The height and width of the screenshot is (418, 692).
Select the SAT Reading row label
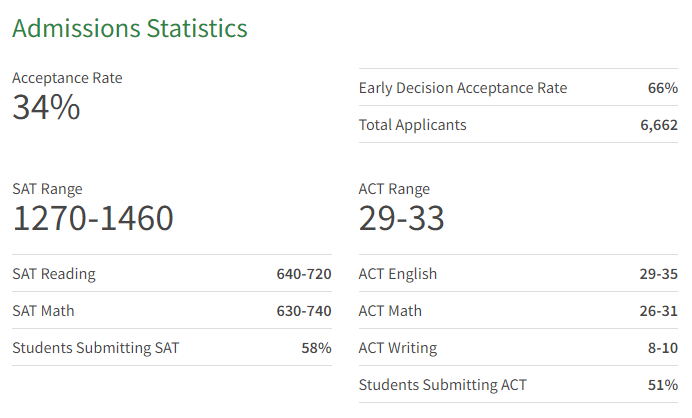point(54,274)
